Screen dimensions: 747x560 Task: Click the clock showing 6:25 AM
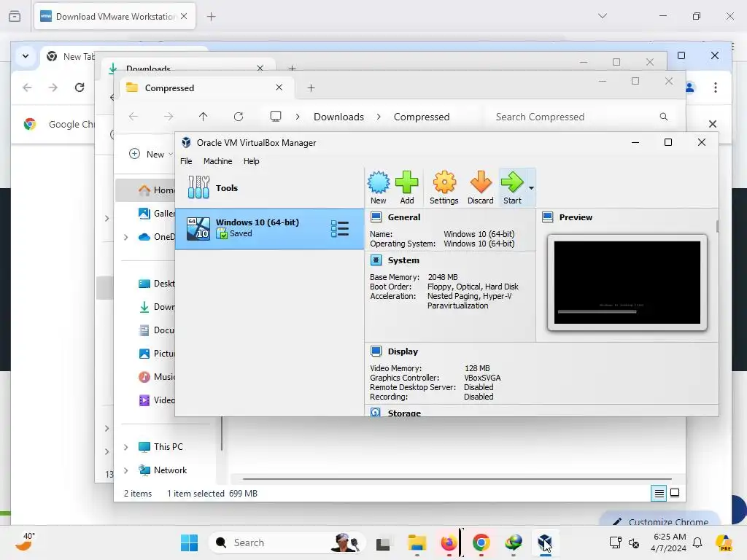668,542
